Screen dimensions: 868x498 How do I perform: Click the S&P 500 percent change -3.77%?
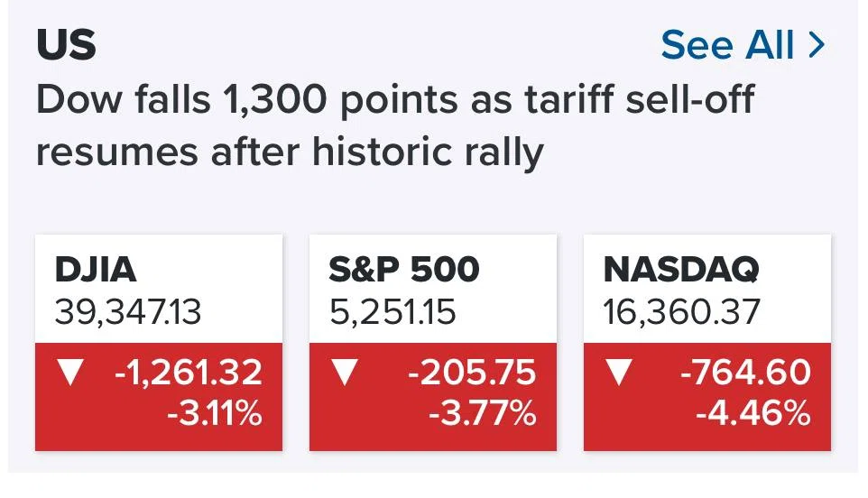pyautogui.click(x=483, y=413)
